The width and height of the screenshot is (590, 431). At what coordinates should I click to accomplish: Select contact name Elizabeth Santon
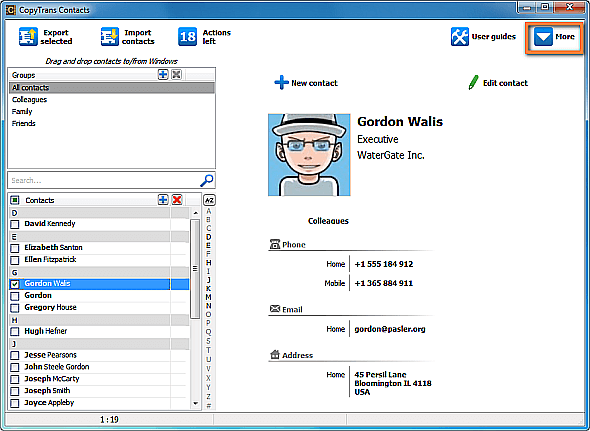click(x=53, y=247)
